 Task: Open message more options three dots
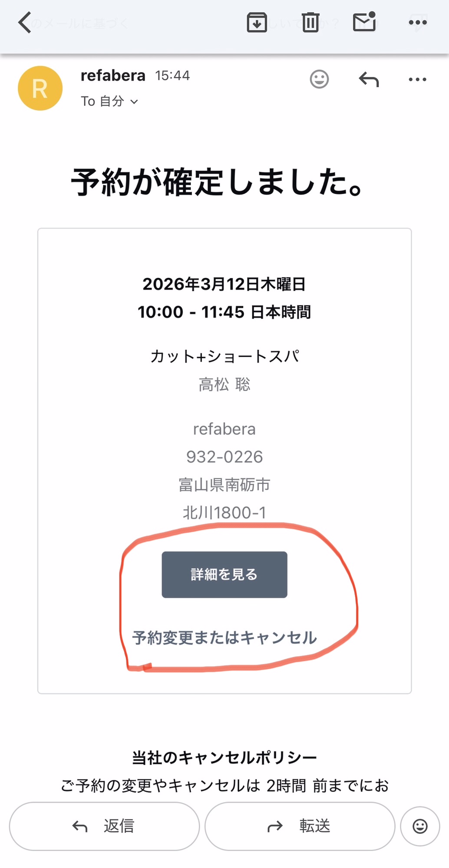coord(418,79)
